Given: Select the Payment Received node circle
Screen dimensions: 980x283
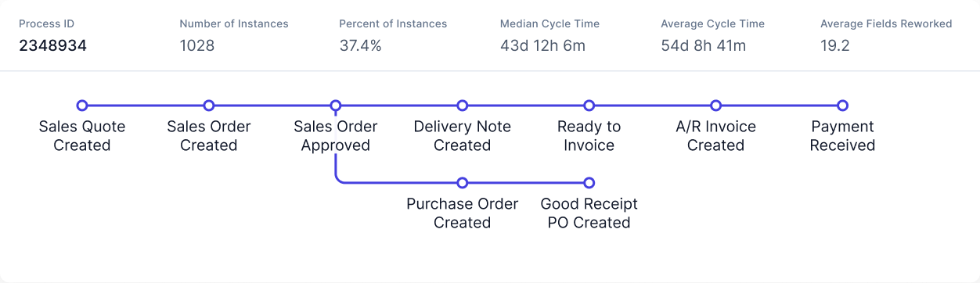Looking at the screenshot, I should click(843, 106).
